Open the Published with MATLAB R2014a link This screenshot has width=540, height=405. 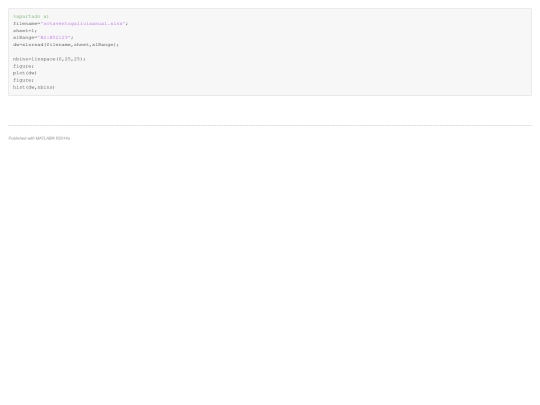pyautogui.click(x=39, y=138)
